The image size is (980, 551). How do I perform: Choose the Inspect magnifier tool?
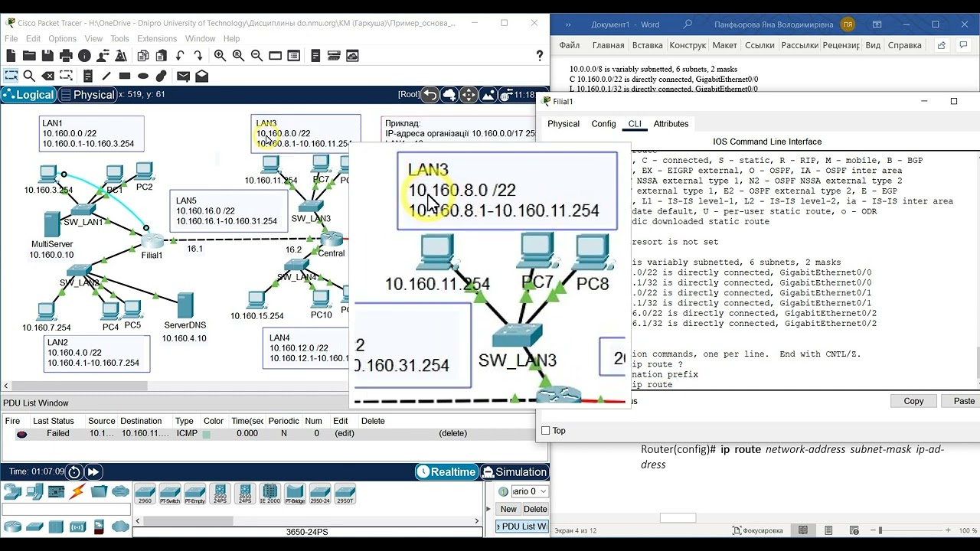29,76
